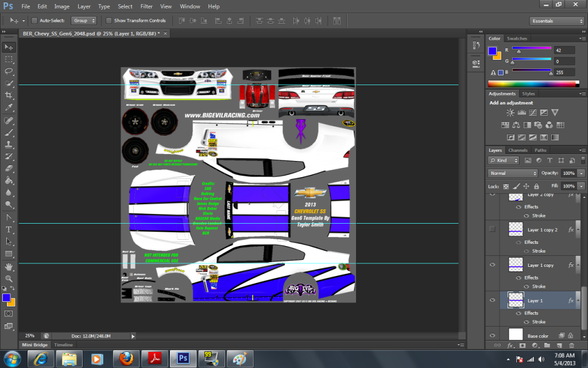Open Adobe Reader from the taskbar
Screen dimensions: 588x368
click(155, 359)
